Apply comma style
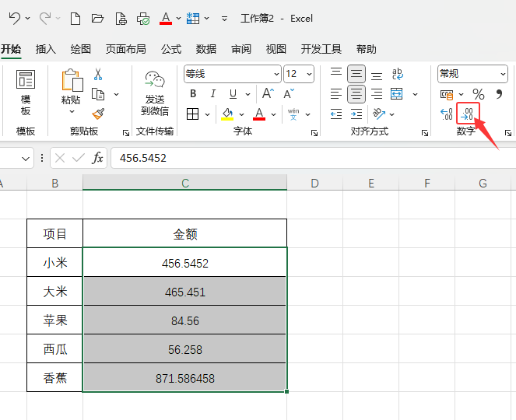The width and height of the screenshot is (516, 420). [x=499, y=94]
